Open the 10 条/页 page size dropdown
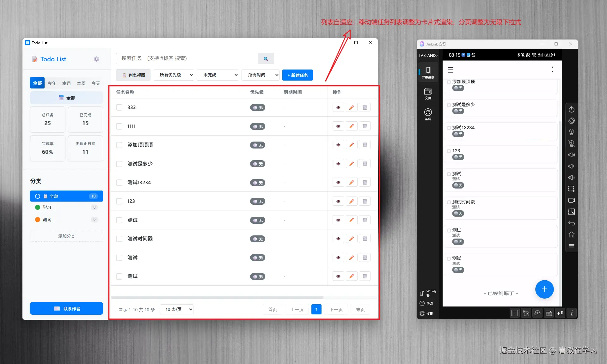 click(177, 309)
